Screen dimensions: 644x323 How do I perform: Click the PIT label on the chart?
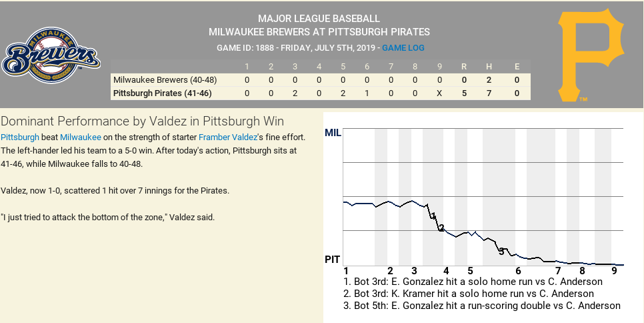tap(333, 259)
